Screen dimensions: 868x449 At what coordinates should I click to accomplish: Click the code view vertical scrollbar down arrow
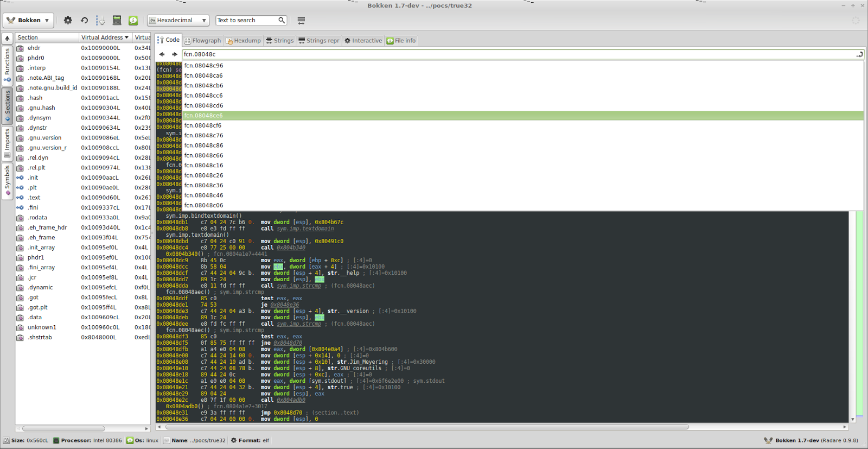(852, 419)
